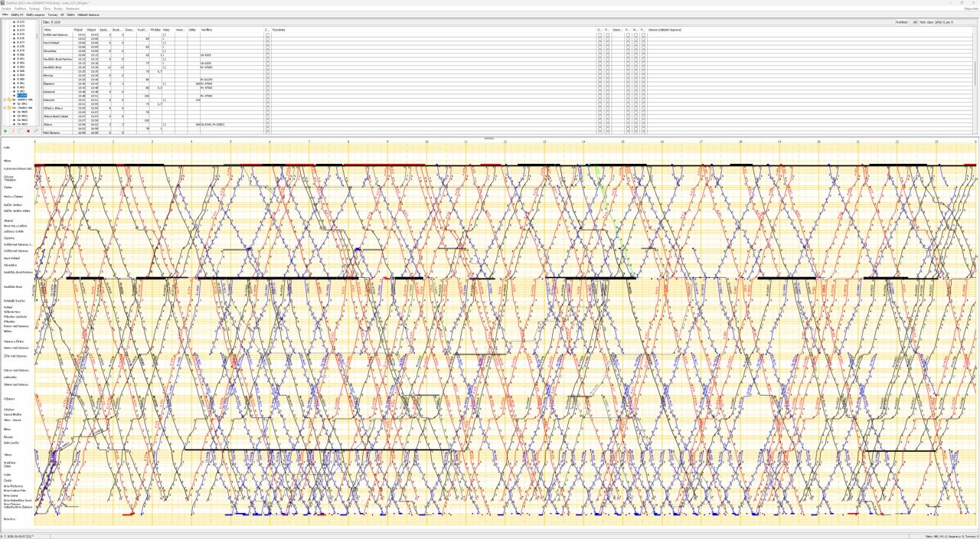Click the pencil edit icon below train tree
The width and height of the screenshot is (980, 539).
pos(13,131)
